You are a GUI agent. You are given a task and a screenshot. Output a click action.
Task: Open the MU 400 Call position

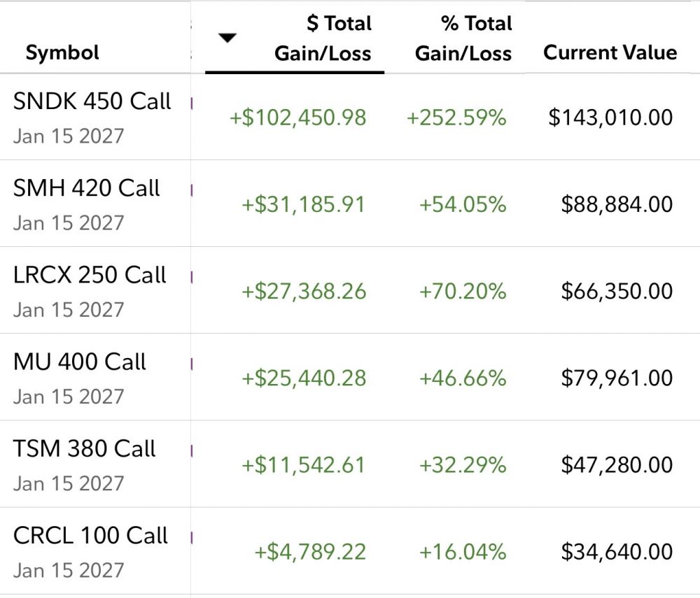[79, 362]
